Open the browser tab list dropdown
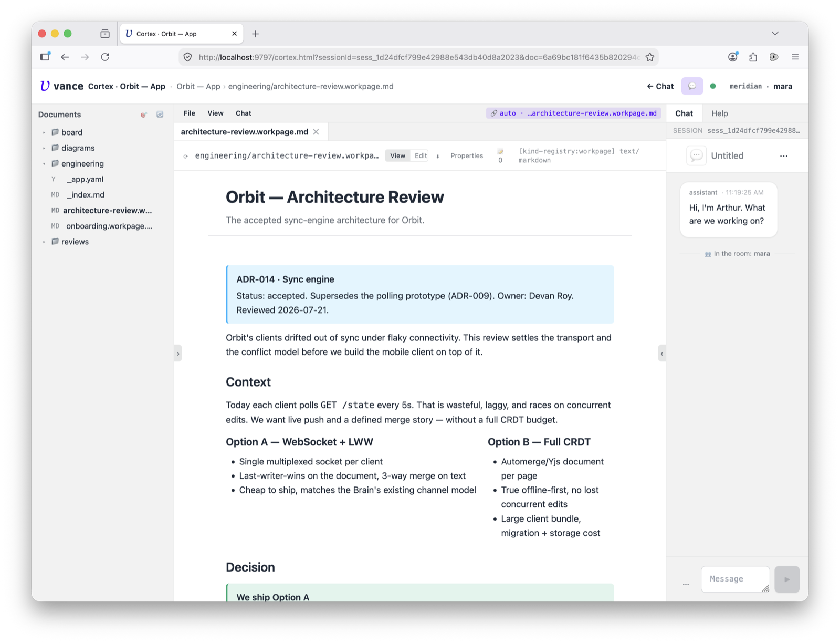Viewport: 840px width, 643px height. click(775, 33)
